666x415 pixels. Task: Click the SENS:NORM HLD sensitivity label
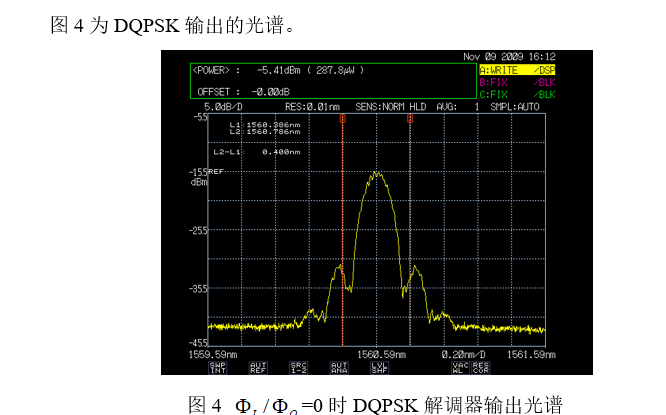click(x=391, y=107)
